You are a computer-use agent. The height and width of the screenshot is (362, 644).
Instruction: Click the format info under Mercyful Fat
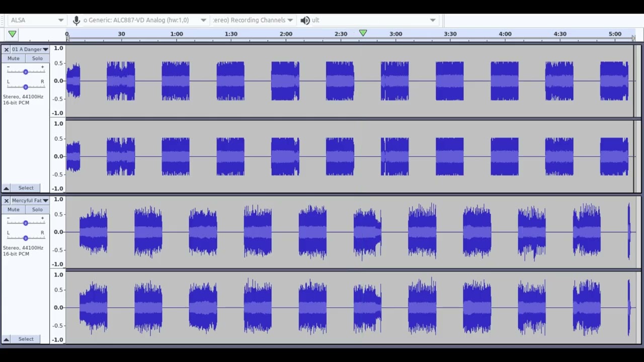coord(23,251)
